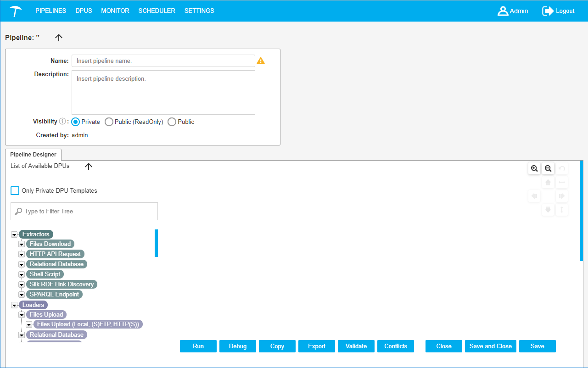Click the pipeline name input field
This screenshot has height=368, width=588.
(163, 61)
